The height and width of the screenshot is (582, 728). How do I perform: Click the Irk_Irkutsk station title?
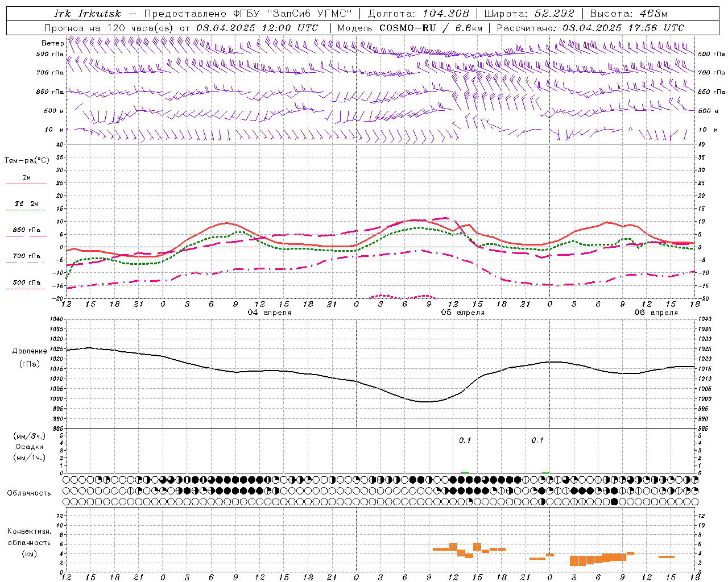(x=88, y=14)
